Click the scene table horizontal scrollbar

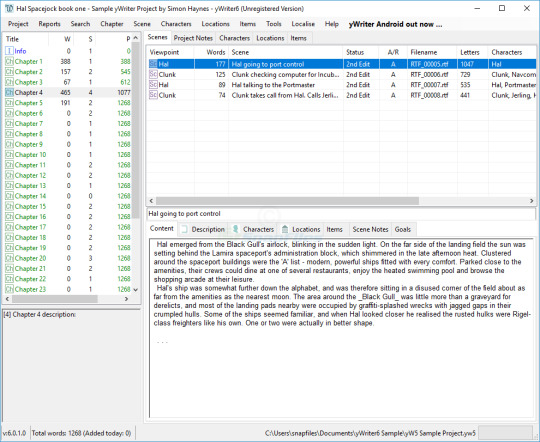287,201
